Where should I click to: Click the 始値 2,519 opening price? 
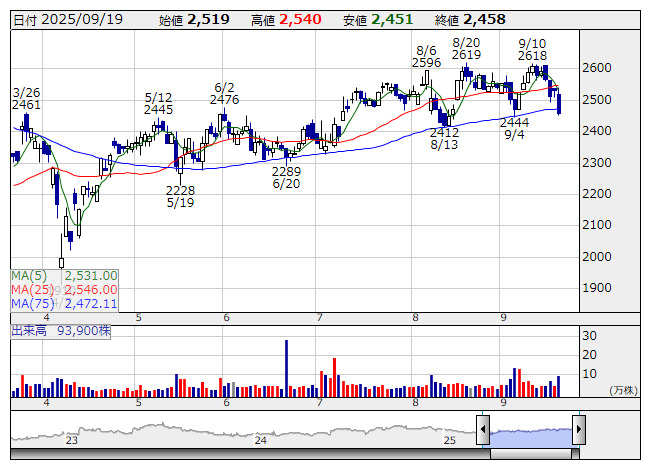[x=194, y=20]
